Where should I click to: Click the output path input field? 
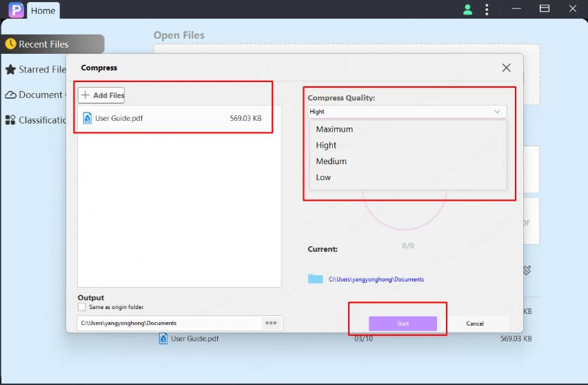click(x=169, y=323)
